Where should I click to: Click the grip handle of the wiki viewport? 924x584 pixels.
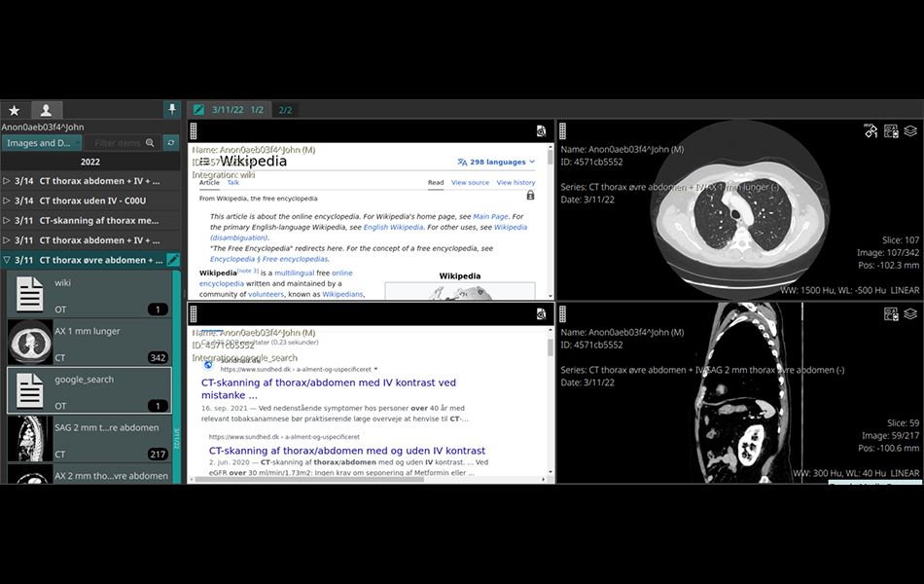pyautogui.click(x=194, y=131)
